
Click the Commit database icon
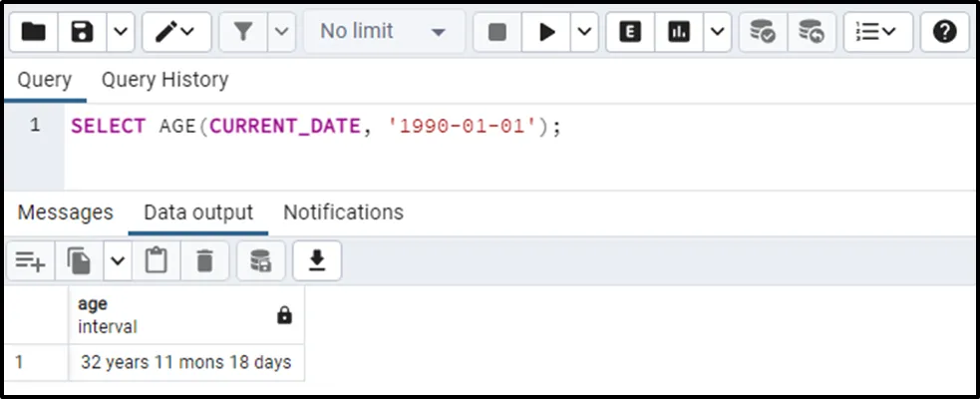(763, 32)
